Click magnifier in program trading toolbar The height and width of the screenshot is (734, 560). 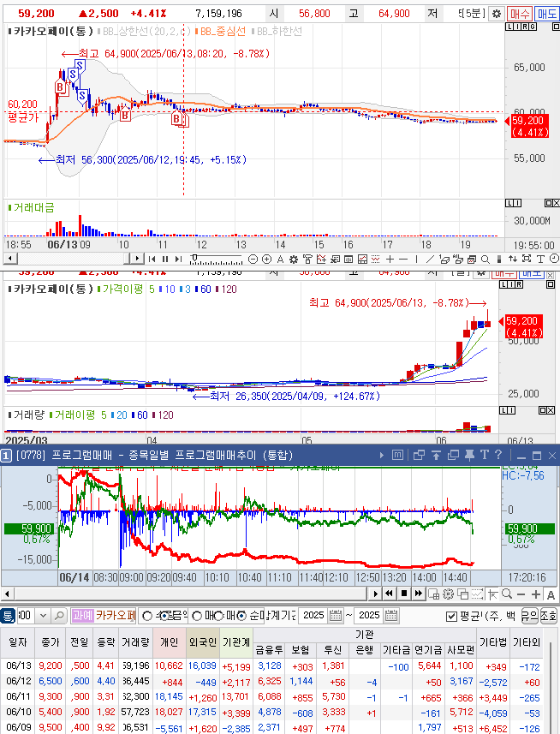pos(507,594)
